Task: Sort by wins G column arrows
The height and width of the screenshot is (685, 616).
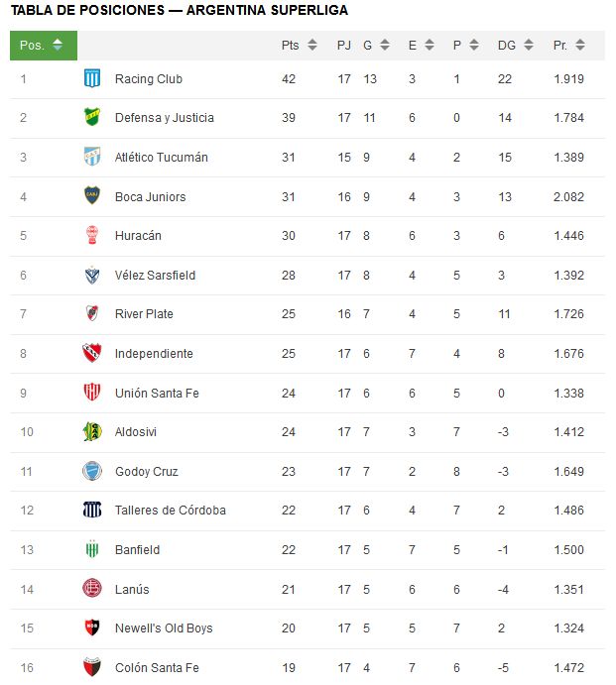Action: pos(385,45)
